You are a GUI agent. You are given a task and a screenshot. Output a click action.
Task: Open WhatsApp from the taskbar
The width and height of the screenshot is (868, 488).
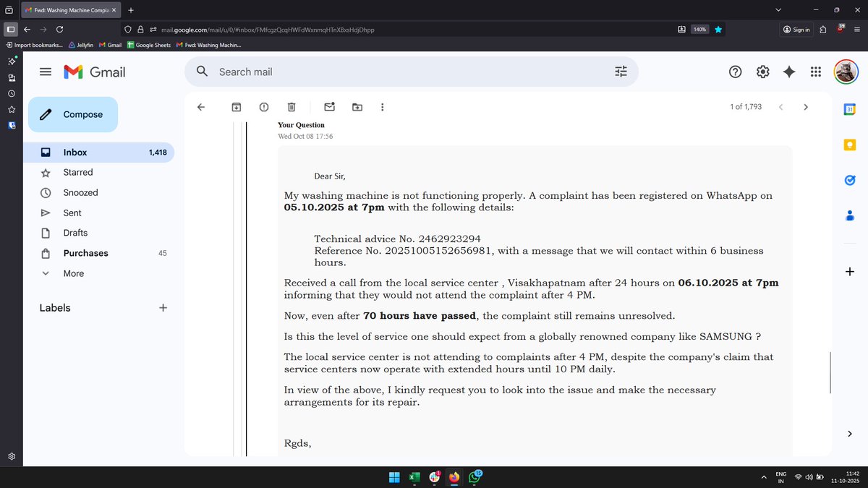pos(475,477)
